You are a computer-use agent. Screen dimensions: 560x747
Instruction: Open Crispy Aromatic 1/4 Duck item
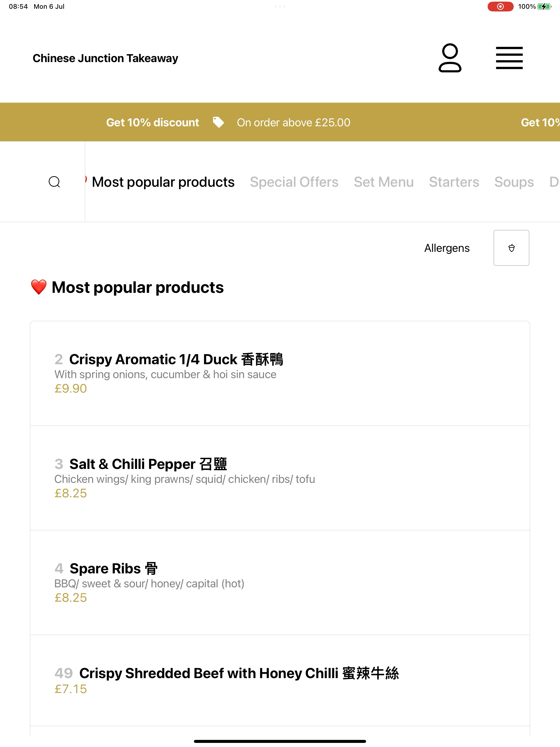pyautogui.click(x=280, y=373)
